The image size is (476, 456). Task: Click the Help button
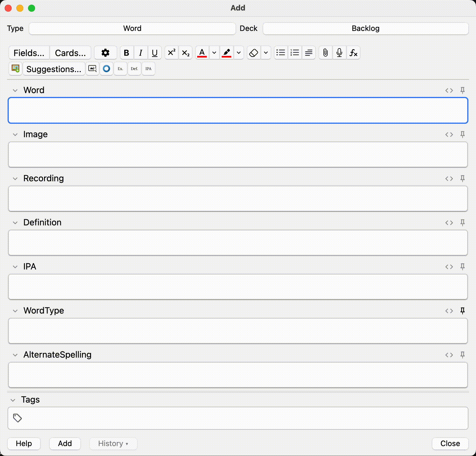pyautogui.click(x=24, y=443)
